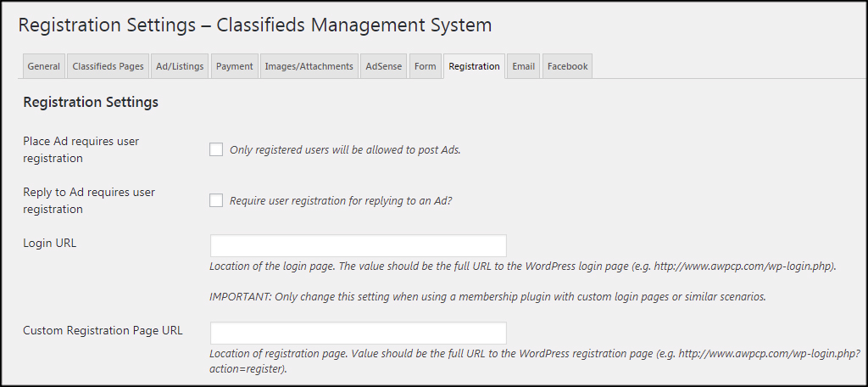Screen dimensions: 868x387
Task: Click the active Registration tab
Action: [x=475, y=66]
